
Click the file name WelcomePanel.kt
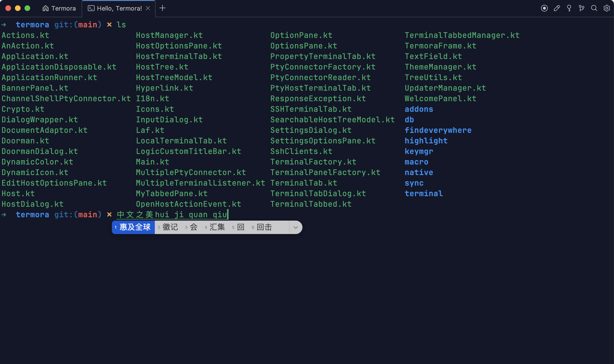pyautogui.click(x=441, y=99)
